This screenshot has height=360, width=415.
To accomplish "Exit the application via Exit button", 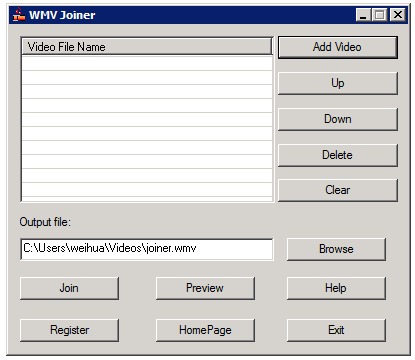I will [336, 330].
